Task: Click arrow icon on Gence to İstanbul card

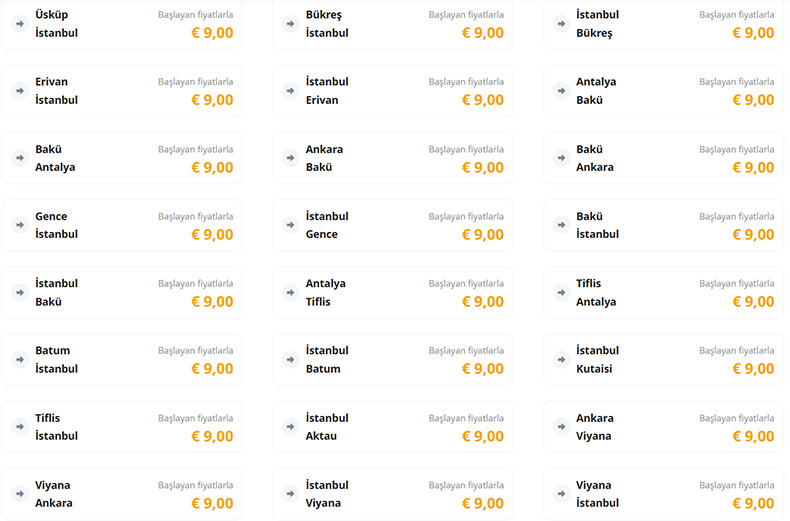Action: click(19, 225)
